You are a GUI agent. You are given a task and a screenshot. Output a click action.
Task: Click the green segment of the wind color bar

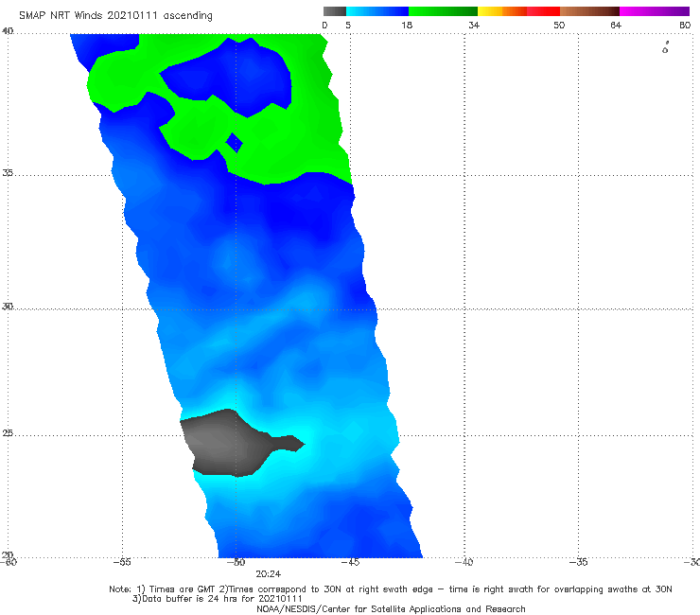coord(443,11)
